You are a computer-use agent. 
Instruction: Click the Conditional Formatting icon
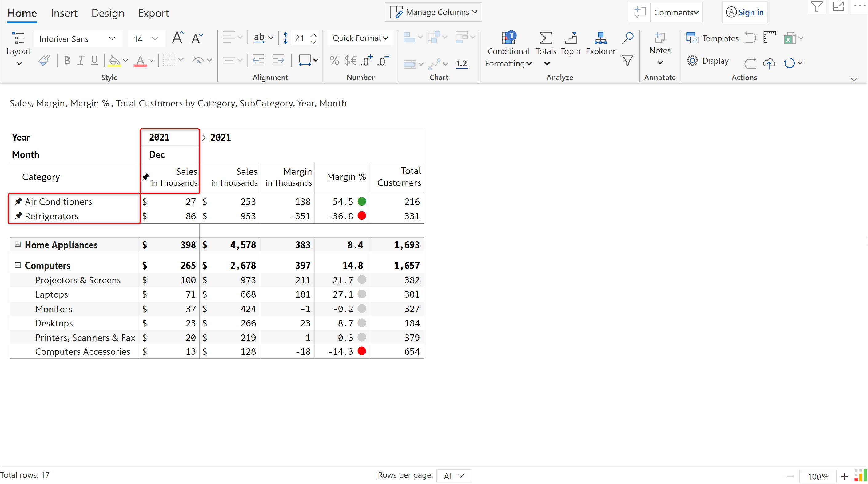508,38
